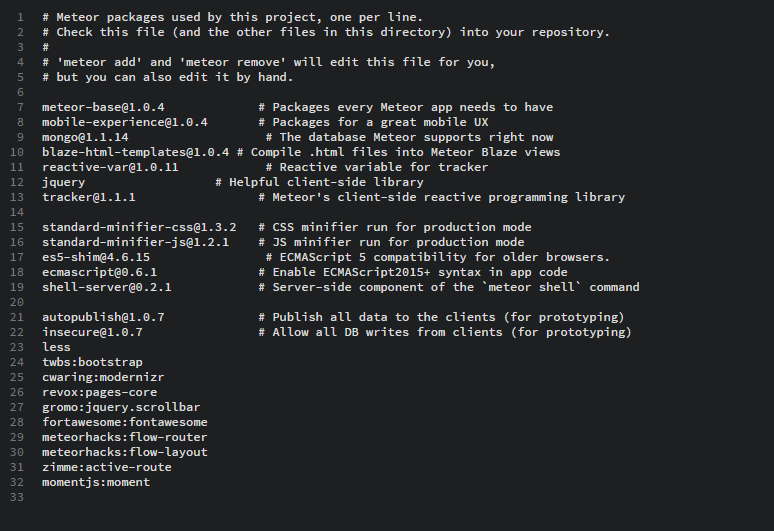
Task: Place cursor on mongo@1.1.14 text
Action: 85,137
